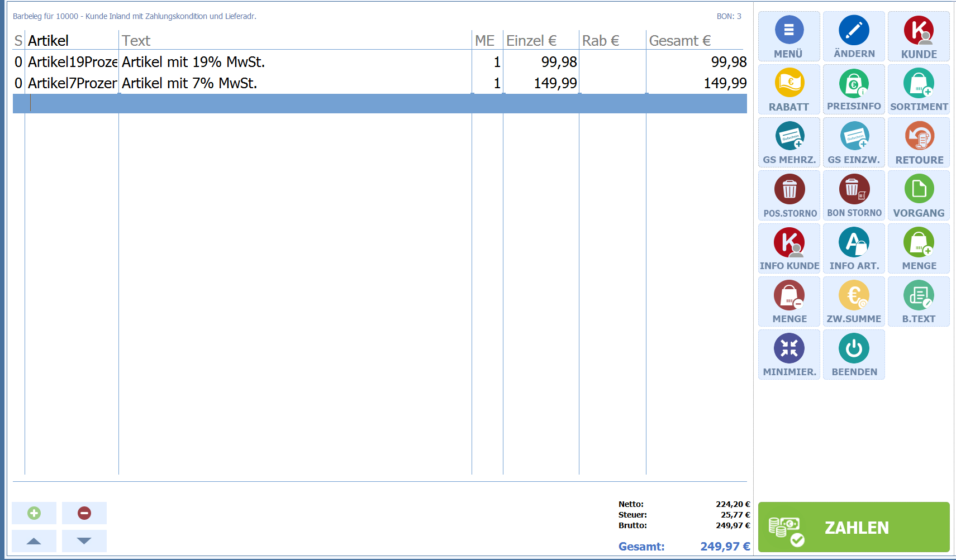Open the MENÜ button

788,36
